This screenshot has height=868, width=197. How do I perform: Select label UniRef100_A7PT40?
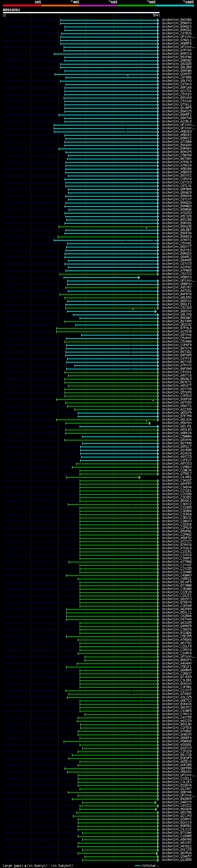click(x=177, y=50)
